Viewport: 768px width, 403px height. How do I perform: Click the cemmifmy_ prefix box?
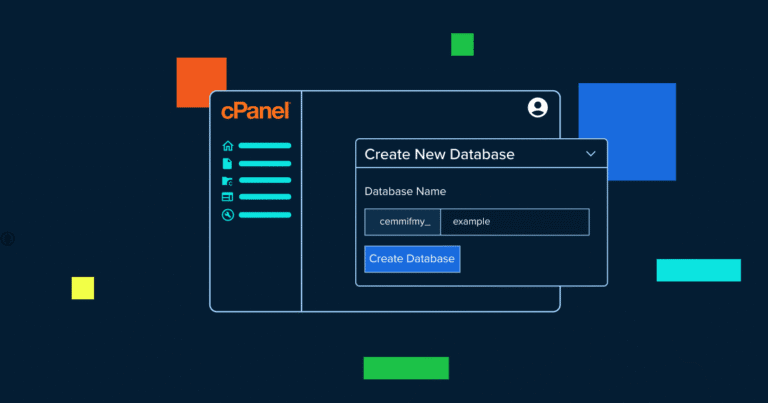[402, 222]
